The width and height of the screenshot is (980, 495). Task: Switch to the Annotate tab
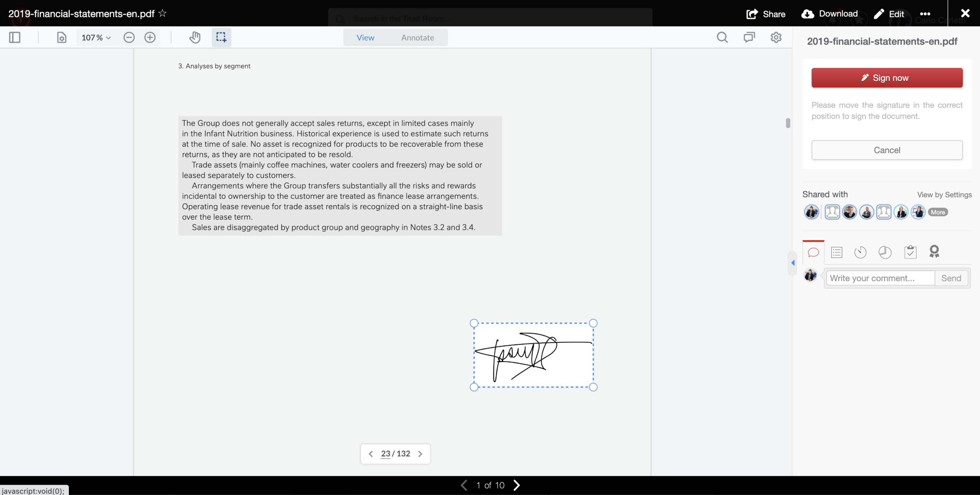417,37
